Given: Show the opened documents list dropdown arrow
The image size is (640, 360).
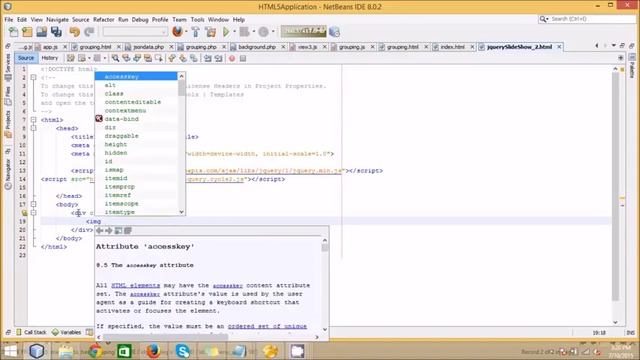Looking at the screenshot, I should pyautogui.click(x=613, y=46).
